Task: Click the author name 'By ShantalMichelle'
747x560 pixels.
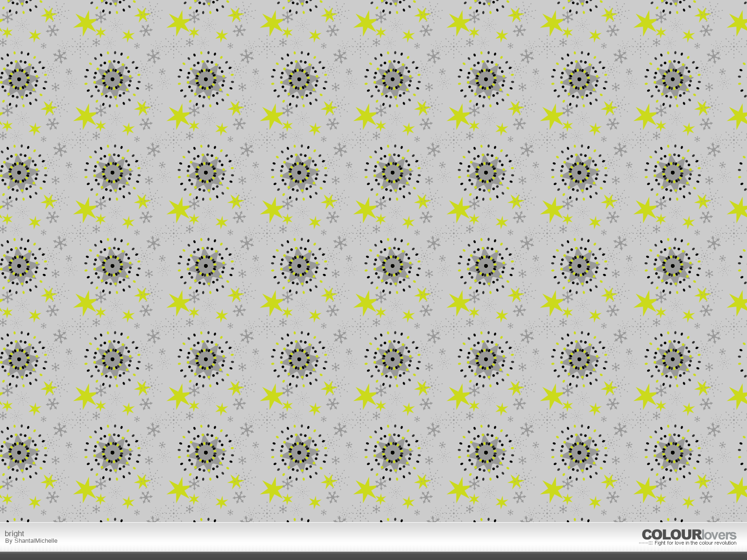Action: [x=31, y=541]
